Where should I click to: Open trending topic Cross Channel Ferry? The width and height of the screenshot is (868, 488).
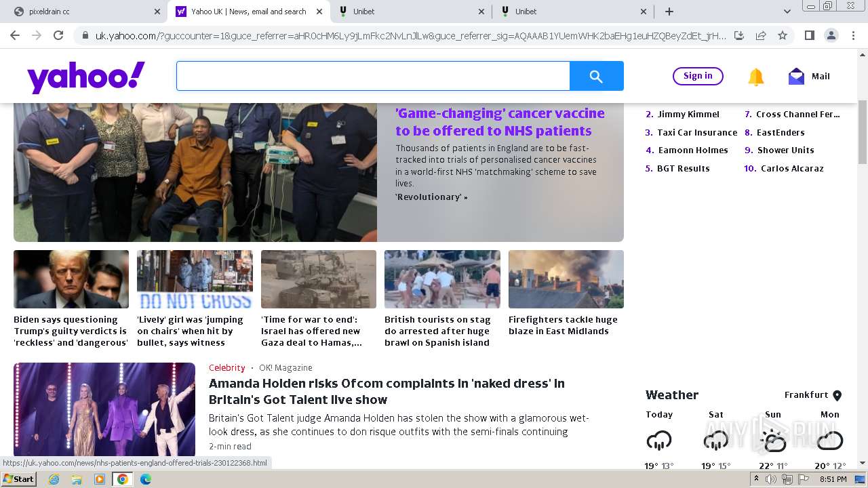coord(798,114)
